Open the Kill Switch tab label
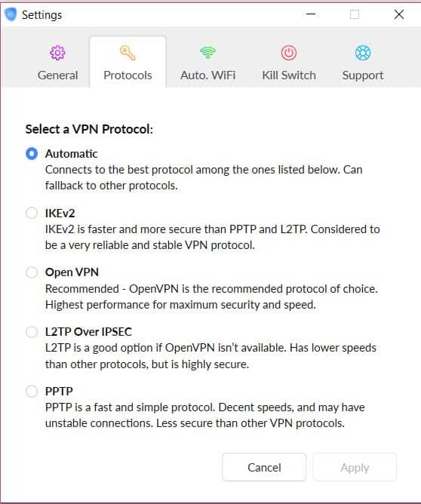This screenshot has height=504, width=421. pos(289,75)
